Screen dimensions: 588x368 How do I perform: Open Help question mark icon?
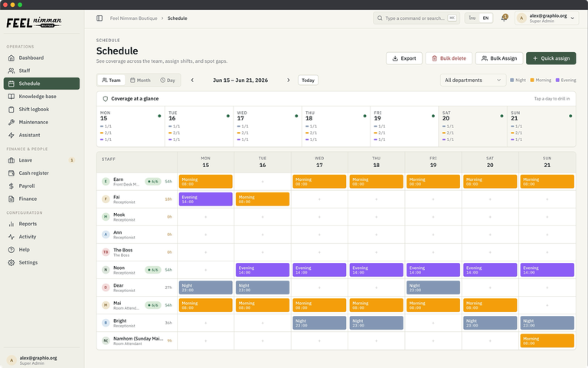[11, 250]
